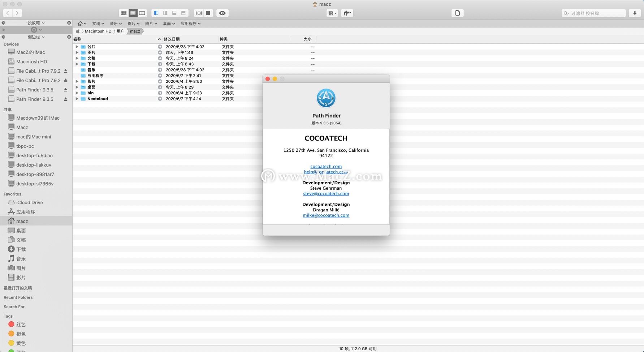
Task: Open the 侧边栏 panel dropdown
Action: coord(36,37)
